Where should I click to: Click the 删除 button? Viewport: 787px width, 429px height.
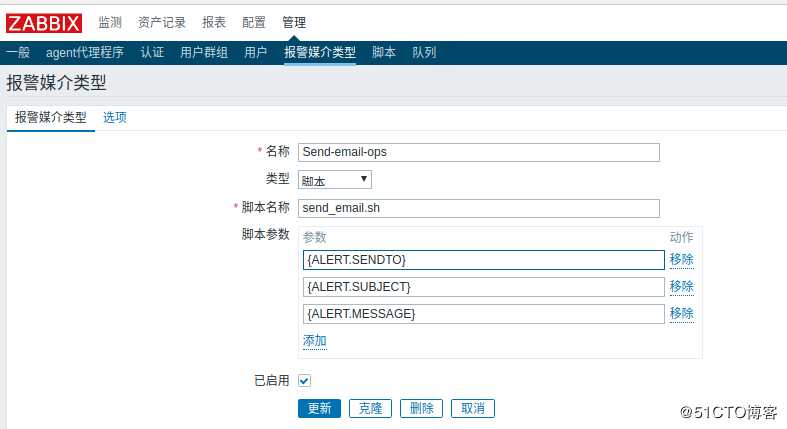(x=421, y=408)
